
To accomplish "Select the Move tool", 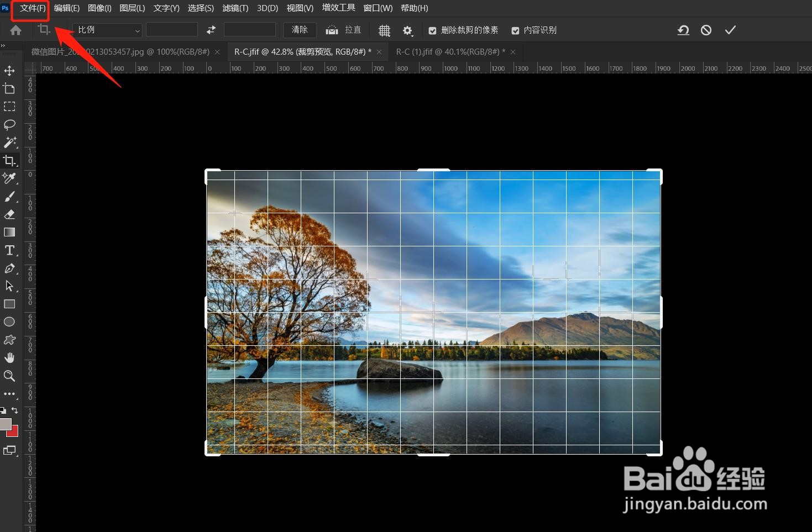I will tap(9, 71).
